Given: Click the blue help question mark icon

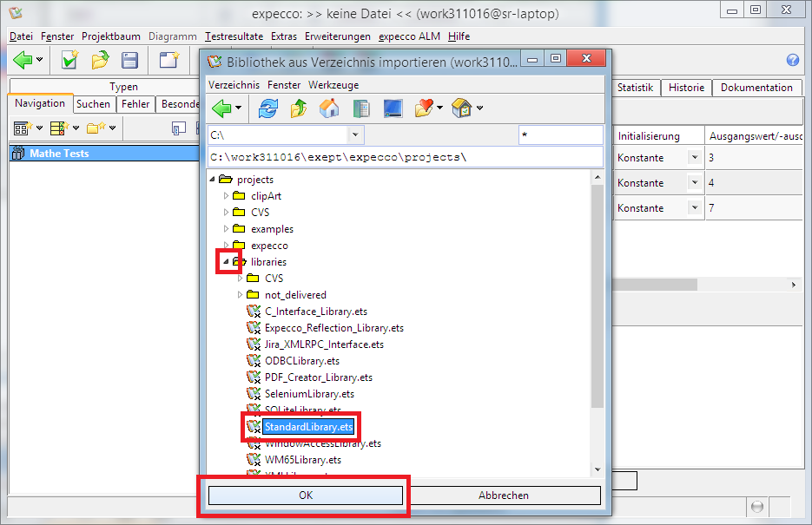Looking at the screenshot, I should (792, 60).
